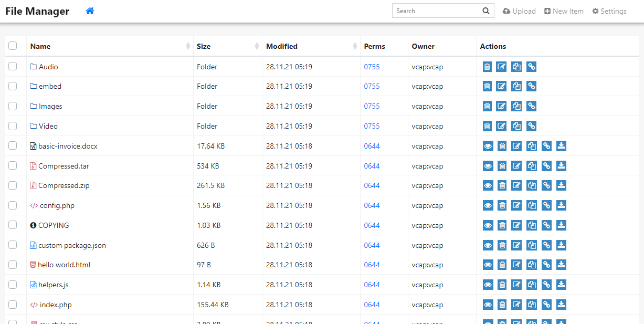This screenshot has height=324, width=644.
Task: Select the embed folder checkbox
Action: click(x=13, y=86)
